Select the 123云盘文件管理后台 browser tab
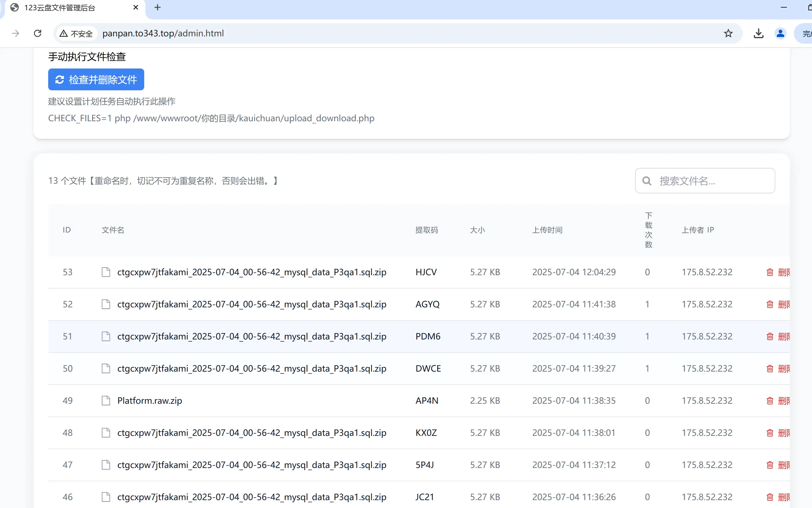The width and height of the screenshot is (812, 508). tap(60, 8)
